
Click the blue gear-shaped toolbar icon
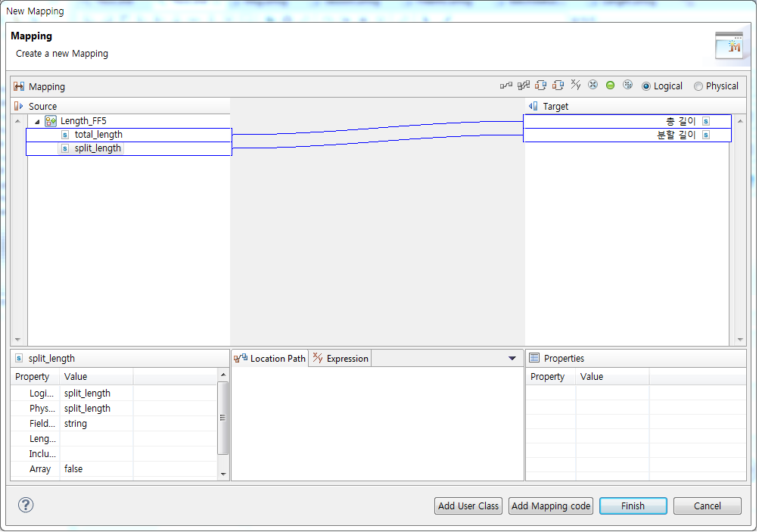(x=627, y=86)
